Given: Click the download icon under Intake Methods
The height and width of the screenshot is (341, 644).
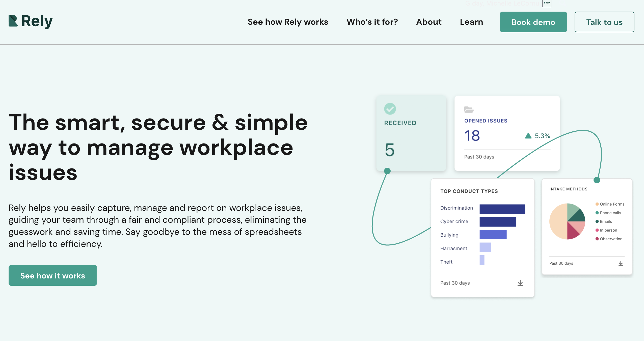Looking at the screenshot, I should [621, 263].
